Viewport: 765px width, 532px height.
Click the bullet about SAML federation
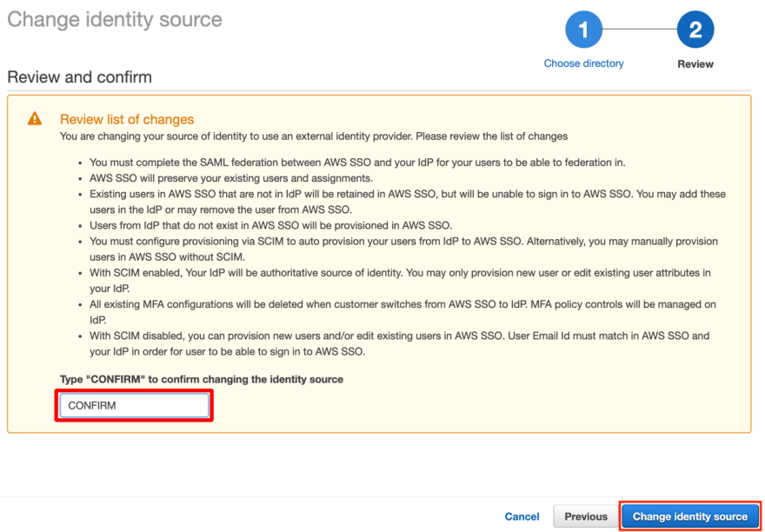pos(357,163)
